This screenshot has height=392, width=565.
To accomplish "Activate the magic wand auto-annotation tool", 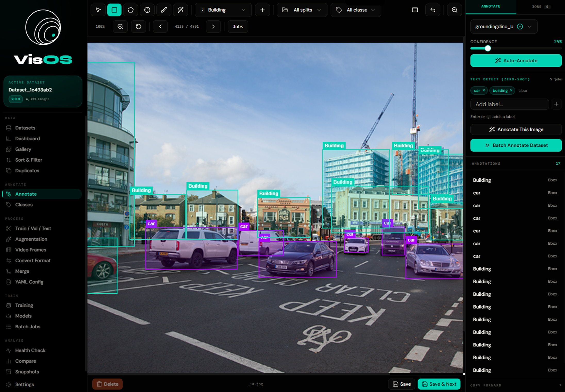I will tap(180, 10).
